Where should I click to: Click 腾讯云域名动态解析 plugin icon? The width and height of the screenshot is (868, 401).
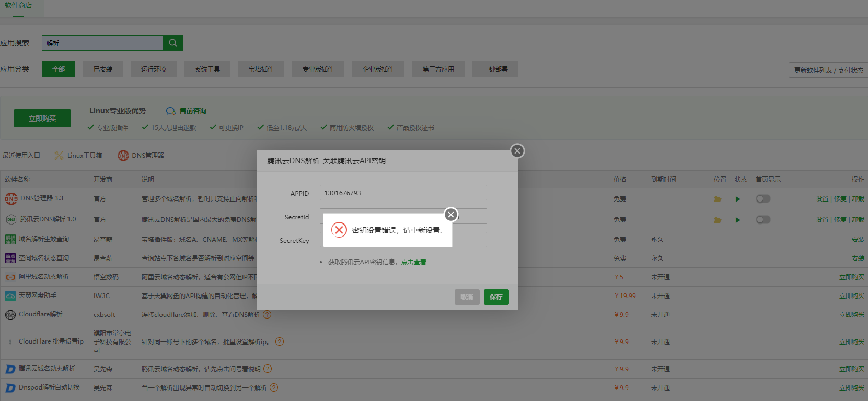(10, 369)
